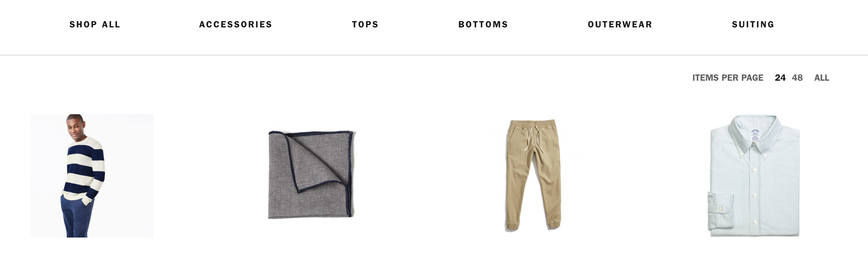Open the striped navy sweater product
Image resolution: width=868 pixels, height=268 pixels.
pyautogui.click(x=92, y=176)
